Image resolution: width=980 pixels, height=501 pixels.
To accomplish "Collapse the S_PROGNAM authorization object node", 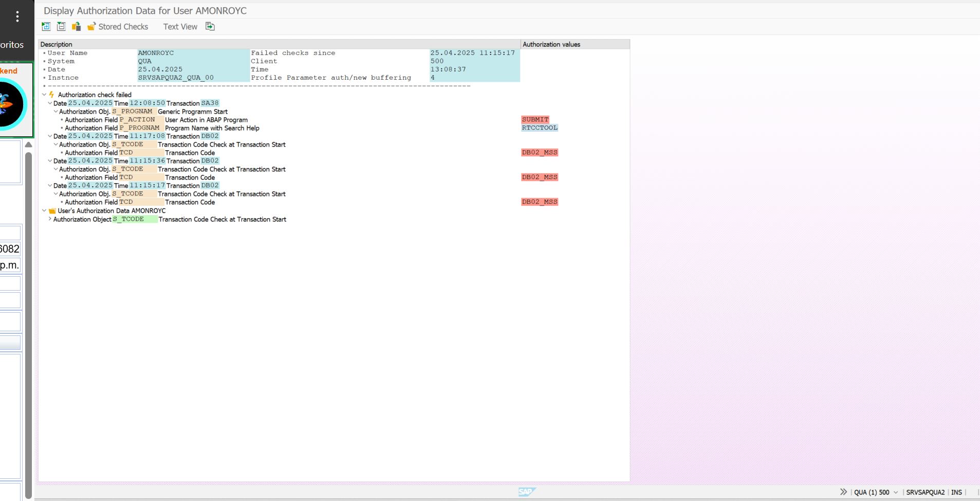I will point(56,112).
